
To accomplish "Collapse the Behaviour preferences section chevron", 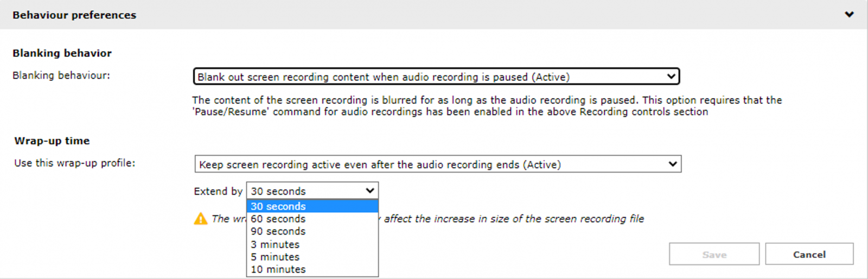I will pos(849,15).
